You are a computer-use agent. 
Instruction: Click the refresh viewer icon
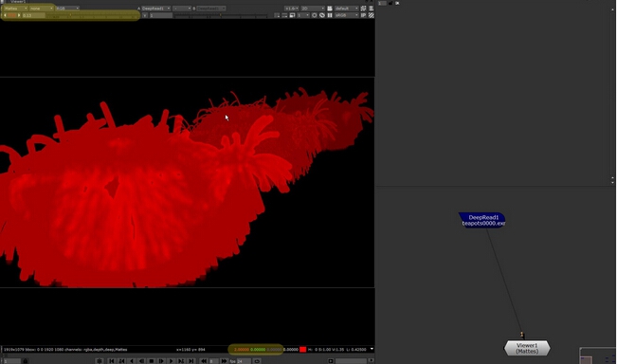point(322,15)
